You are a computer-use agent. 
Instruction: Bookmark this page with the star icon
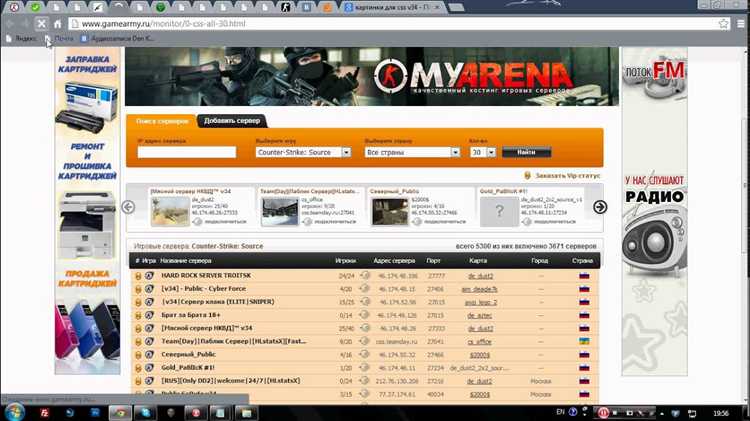pyautogui.click(x=724, y=23)
